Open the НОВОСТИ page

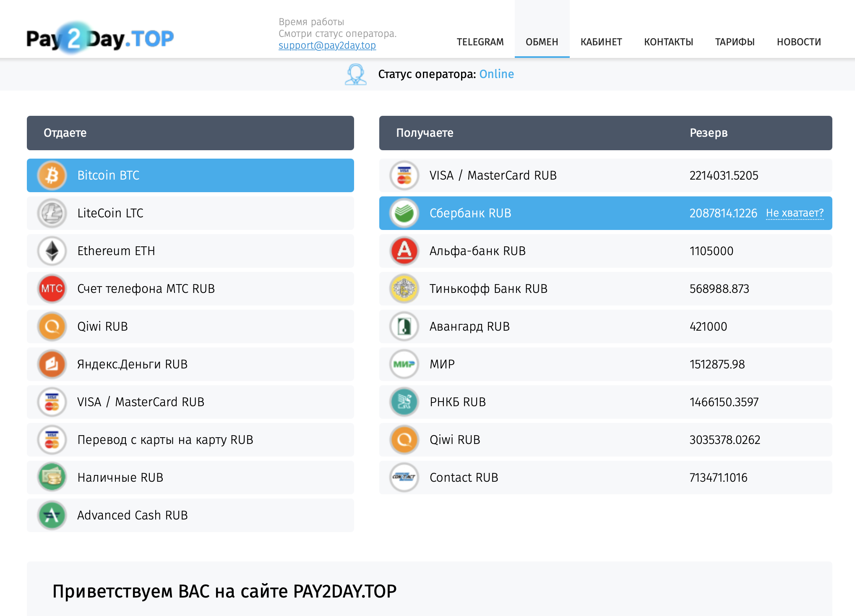click(799, 42)
